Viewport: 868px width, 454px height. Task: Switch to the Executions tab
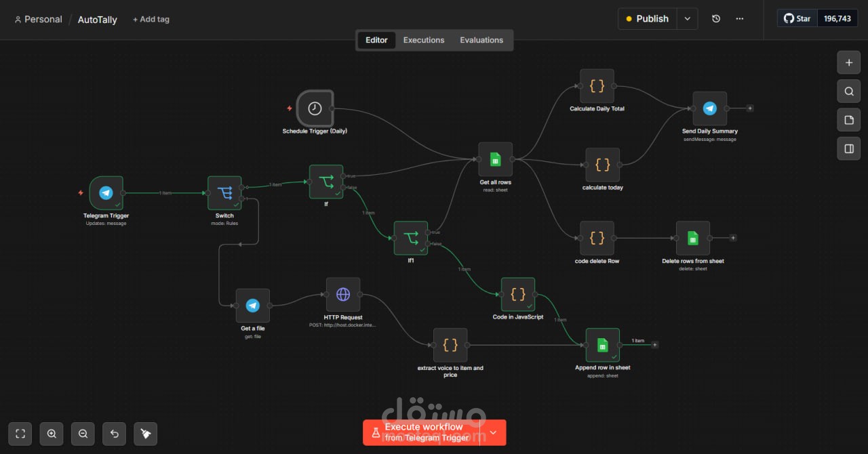[x=424, y=40]
